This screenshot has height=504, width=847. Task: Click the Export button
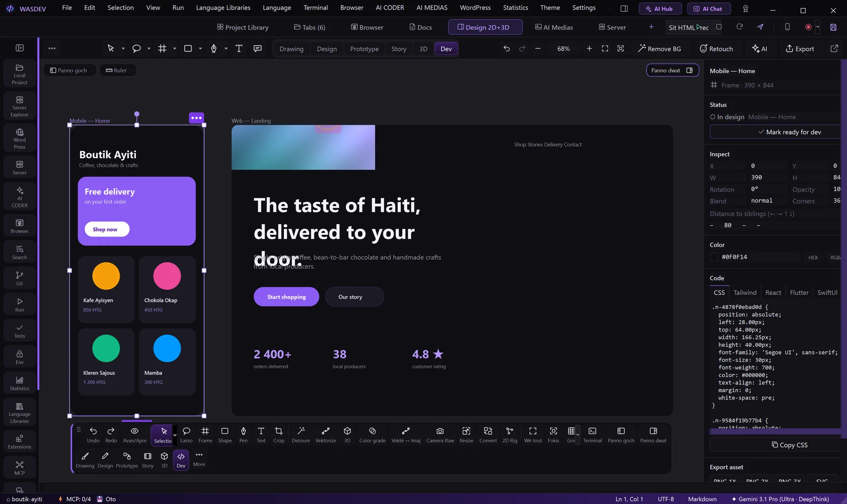(800, 49)
